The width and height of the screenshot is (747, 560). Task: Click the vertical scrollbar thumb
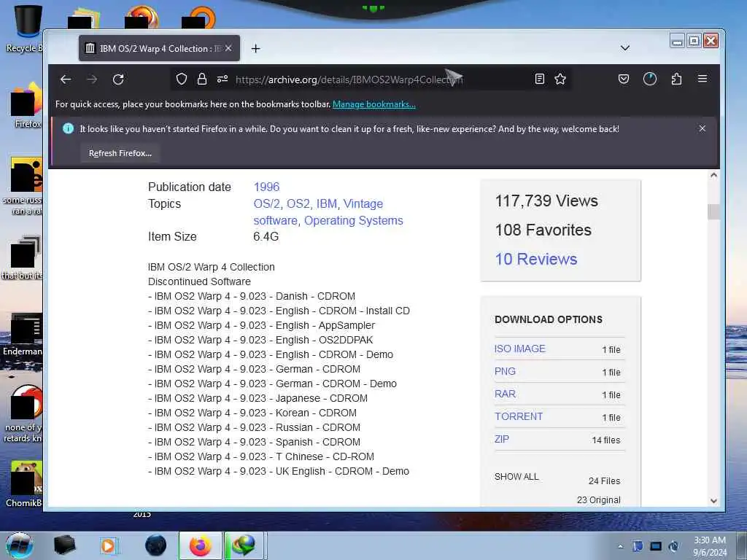coord(713,211)
